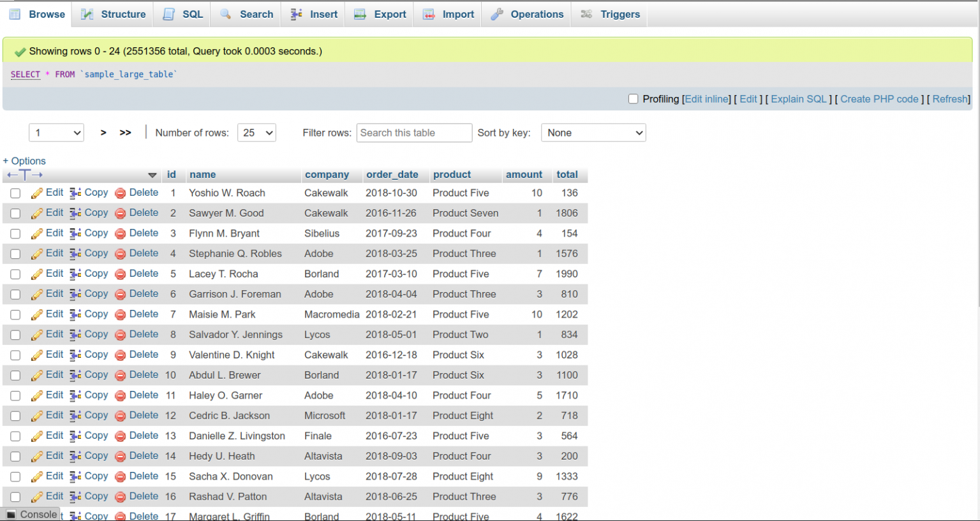Open Operations via its wrench icon
Viewport: 980px width, 521px height.
click(x=497, y=13)
